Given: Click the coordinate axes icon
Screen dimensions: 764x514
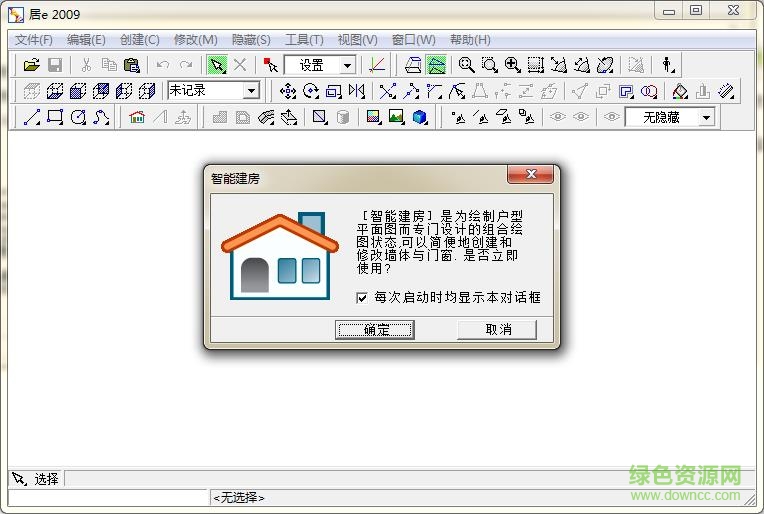Looking at the screenshot, I should click(377, 65).
